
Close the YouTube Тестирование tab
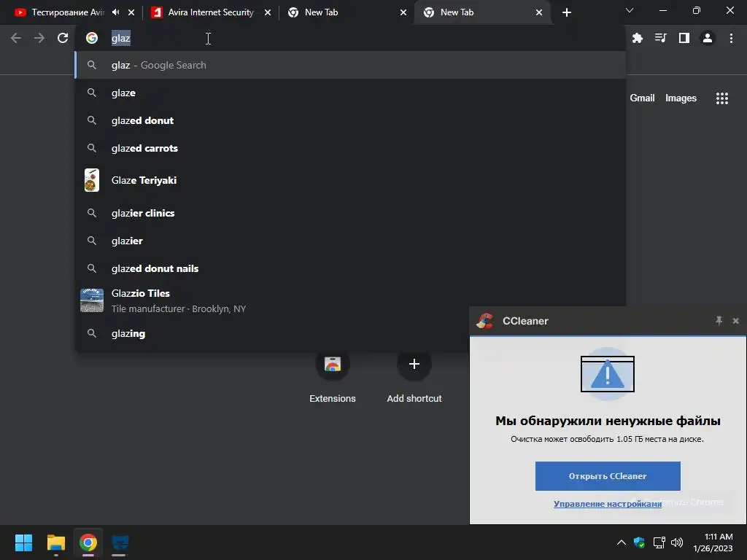pyautogui.click(x=131, y=12)
